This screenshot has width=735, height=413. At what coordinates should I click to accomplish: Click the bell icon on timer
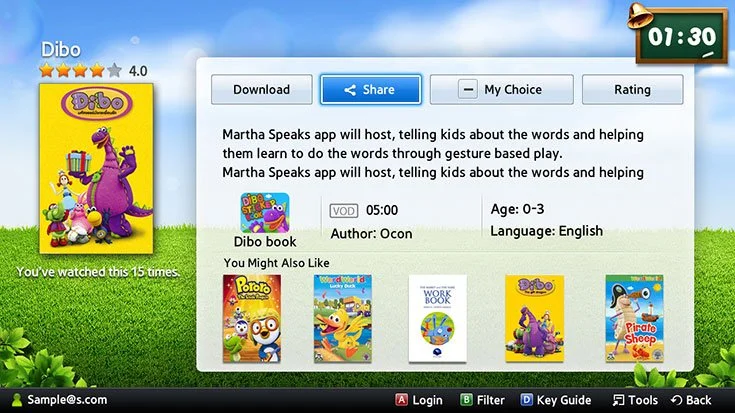coord(640,16)
